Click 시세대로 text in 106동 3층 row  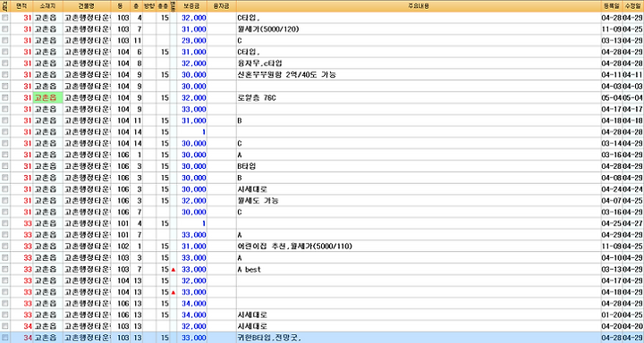coord(252,189)
